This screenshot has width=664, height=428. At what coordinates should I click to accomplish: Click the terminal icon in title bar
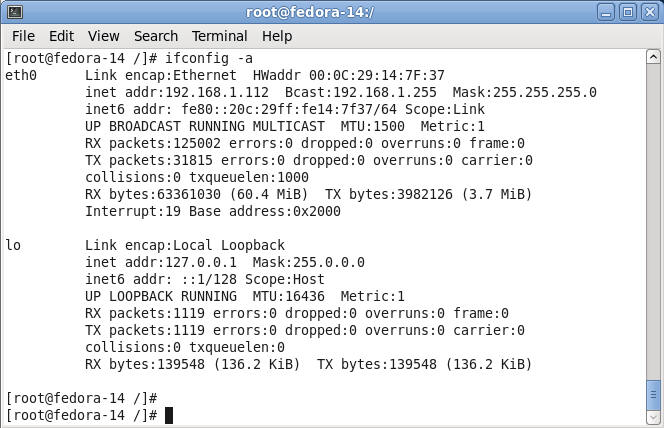coord(15,12)
